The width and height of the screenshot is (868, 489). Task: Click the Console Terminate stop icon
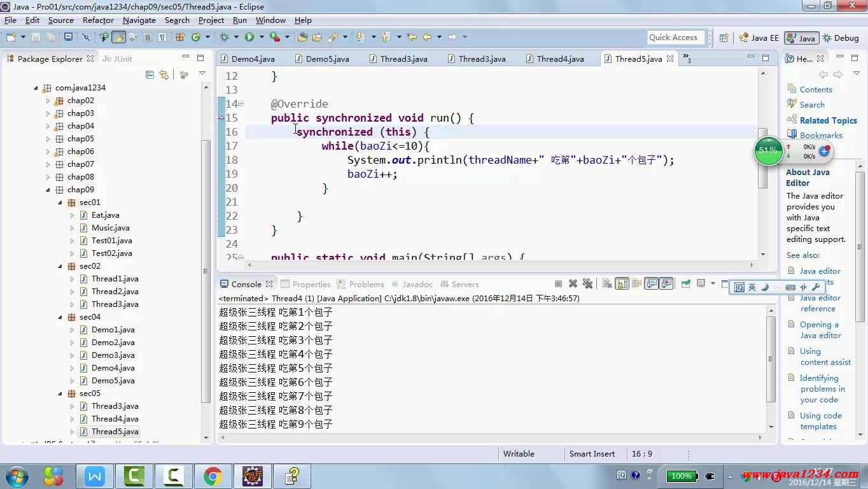[558, 284]
